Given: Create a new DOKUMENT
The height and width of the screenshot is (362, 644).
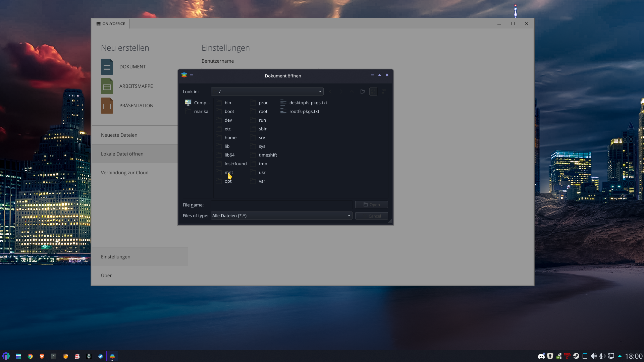Looking at the screenshot, I should coord(132,66).
